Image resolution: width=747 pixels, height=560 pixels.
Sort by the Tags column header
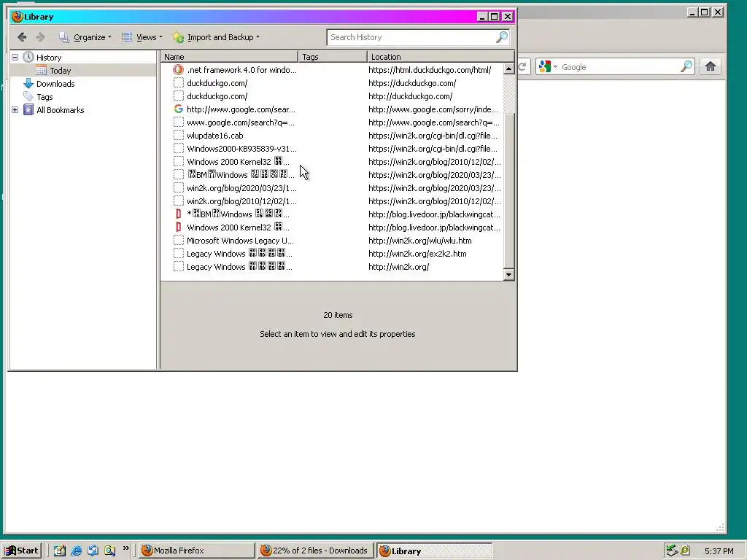(x=333, y=57)
